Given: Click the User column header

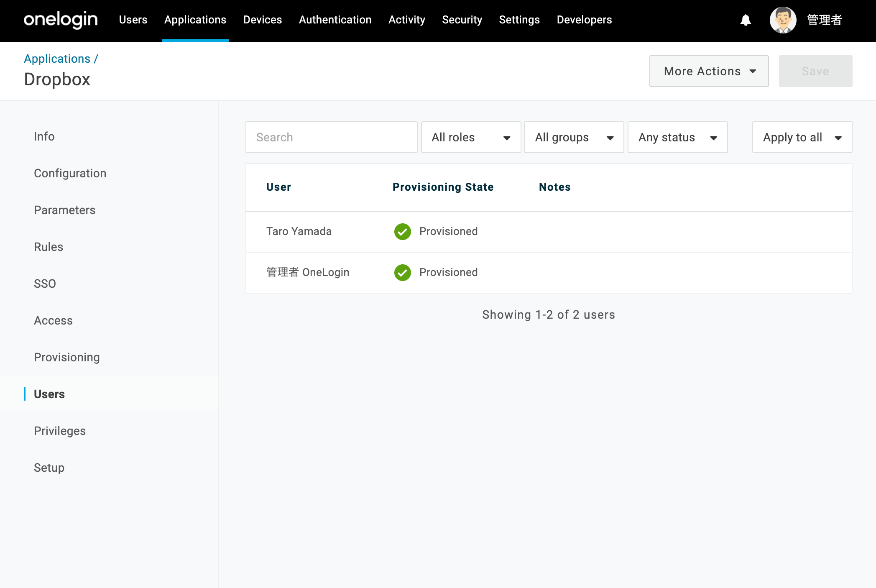Looking at the screenshot, I should (278, 187).
